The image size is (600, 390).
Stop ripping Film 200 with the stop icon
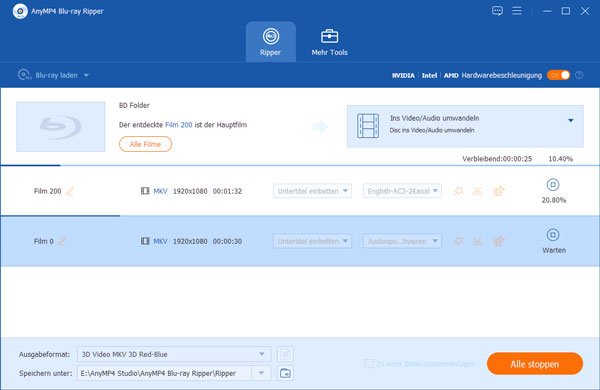[x=553, y=185]
